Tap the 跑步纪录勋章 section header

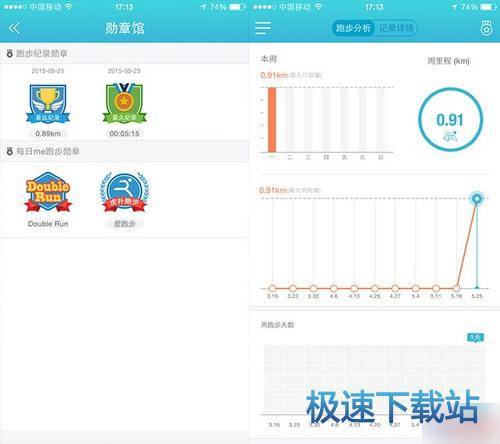click(x=124, y=53)
